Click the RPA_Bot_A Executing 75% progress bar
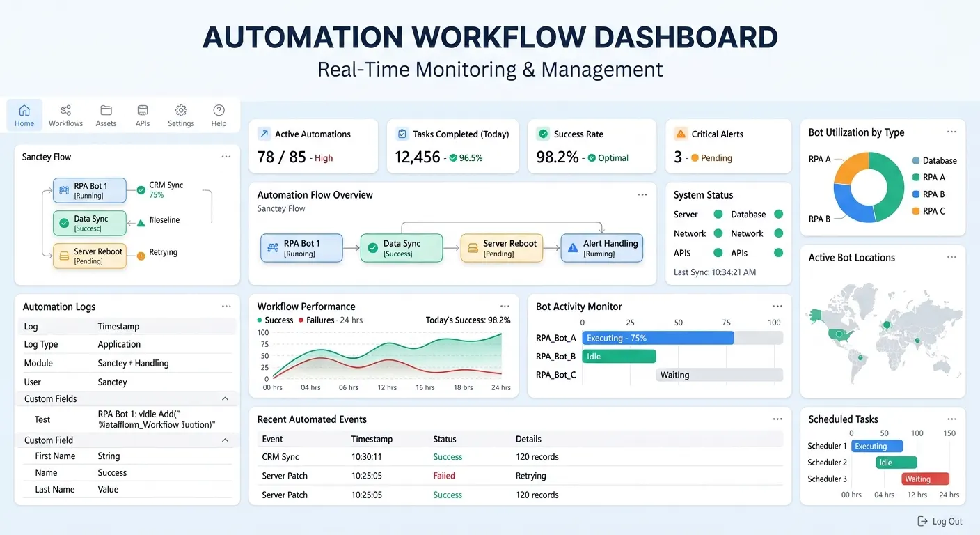Image resolution: width=980 pixels, height=535 pixels. [x=658, y=338]
